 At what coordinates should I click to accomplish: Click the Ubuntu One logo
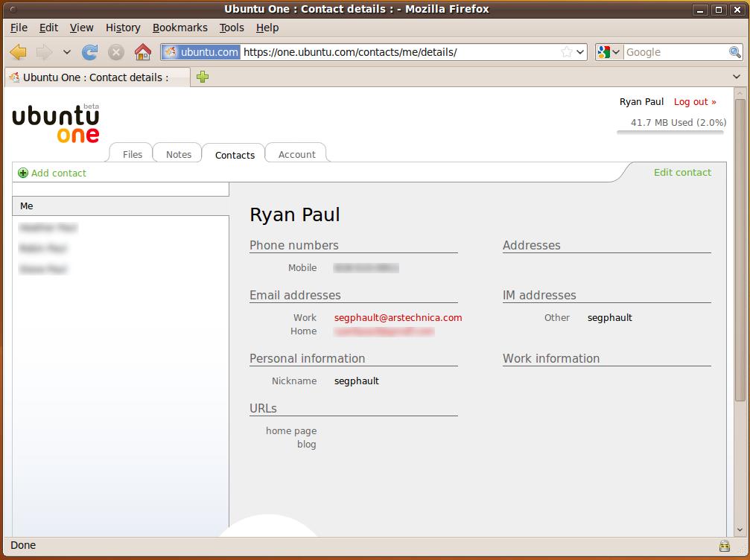point(56,124)
